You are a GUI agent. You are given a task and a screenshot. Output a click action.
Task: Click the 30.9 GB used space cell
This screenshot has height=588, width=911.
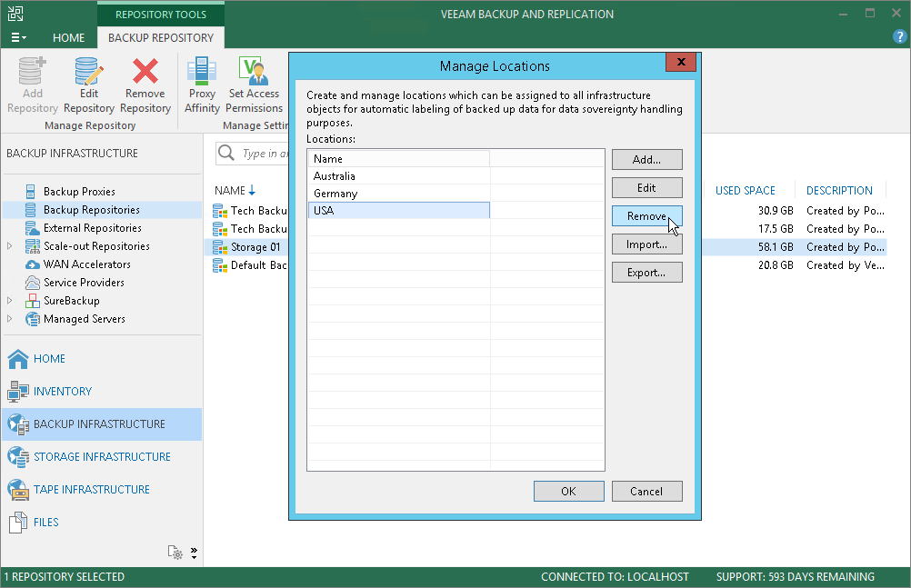tap(776, 211)
